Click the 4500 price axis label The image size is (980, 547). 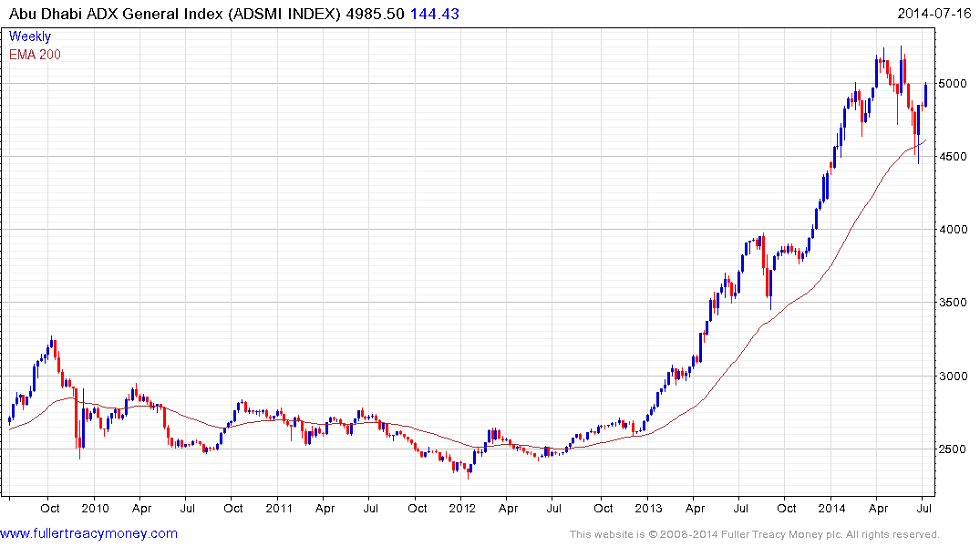(x=953, y=157)
